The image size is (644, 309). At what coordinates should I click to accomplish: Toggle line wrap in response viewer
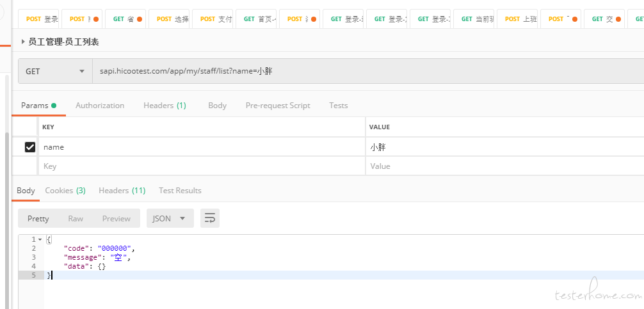click(210, 218)
